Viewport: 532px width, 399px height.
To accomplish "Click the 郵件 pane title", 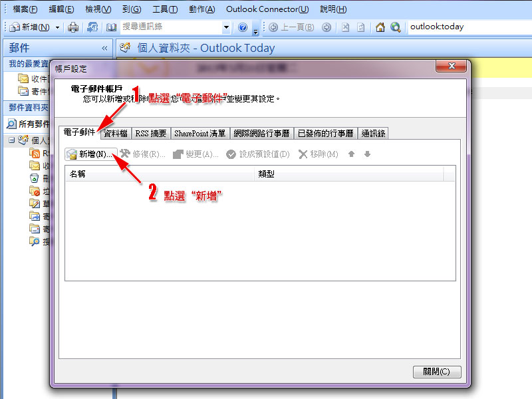I will [x=19, y=48].
